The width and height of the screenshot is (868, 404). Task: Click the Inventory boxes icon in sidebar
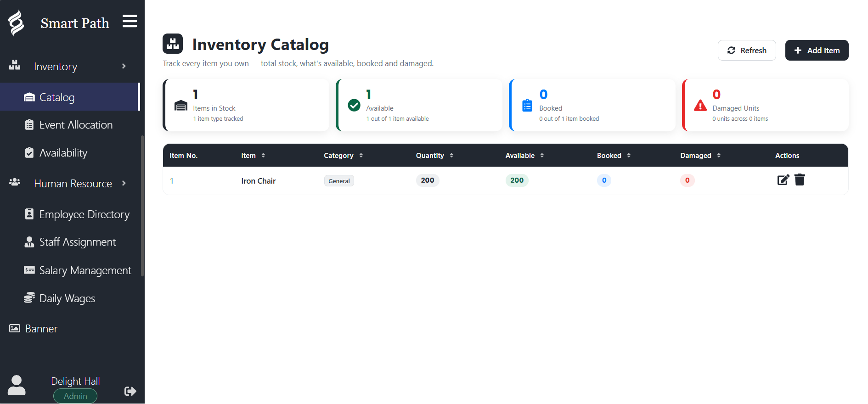[x=15, y=66]
